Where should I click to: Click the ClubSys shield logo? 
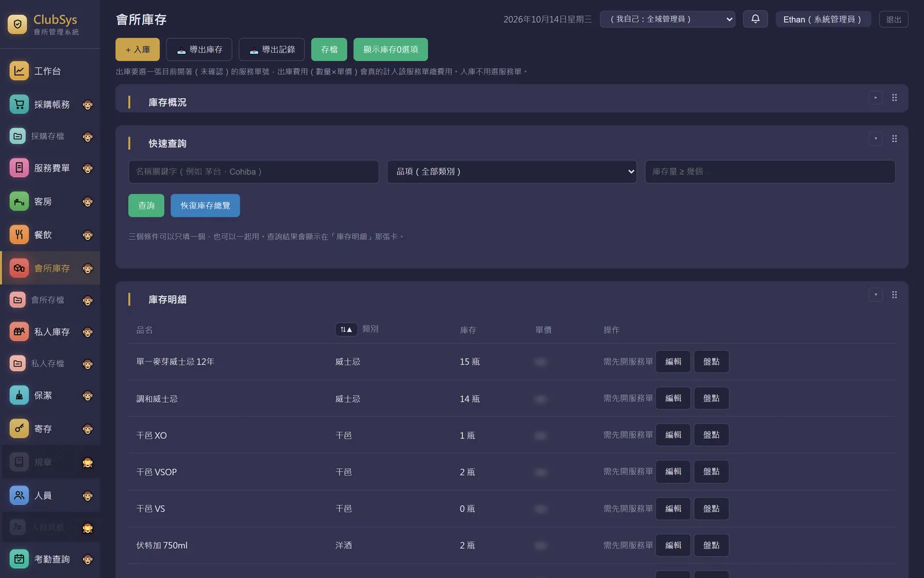tap(17, 24)
